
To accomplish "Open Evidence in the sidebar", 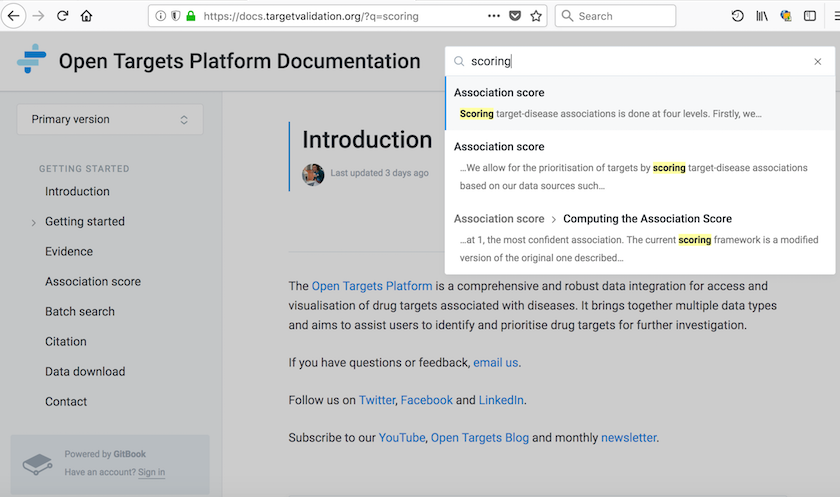I will click(69, 251).
